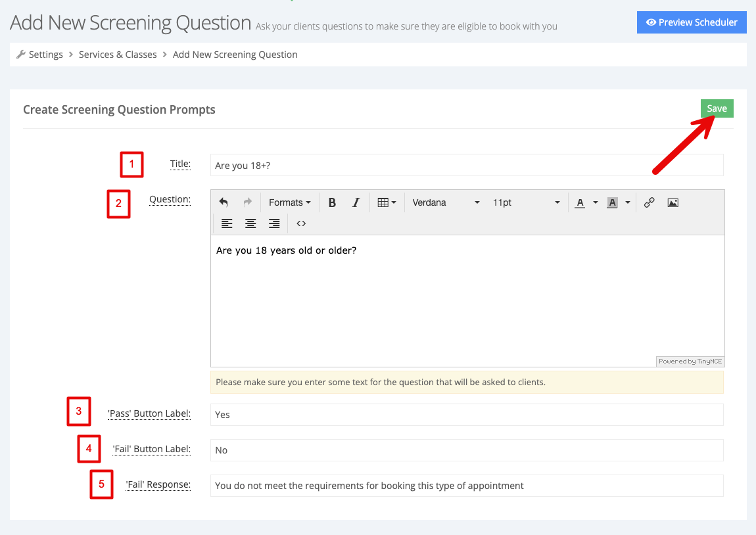Screen dimensions: 756x535
Task: Click the redo arrow in editor toolbar
Action: (247, 202)
